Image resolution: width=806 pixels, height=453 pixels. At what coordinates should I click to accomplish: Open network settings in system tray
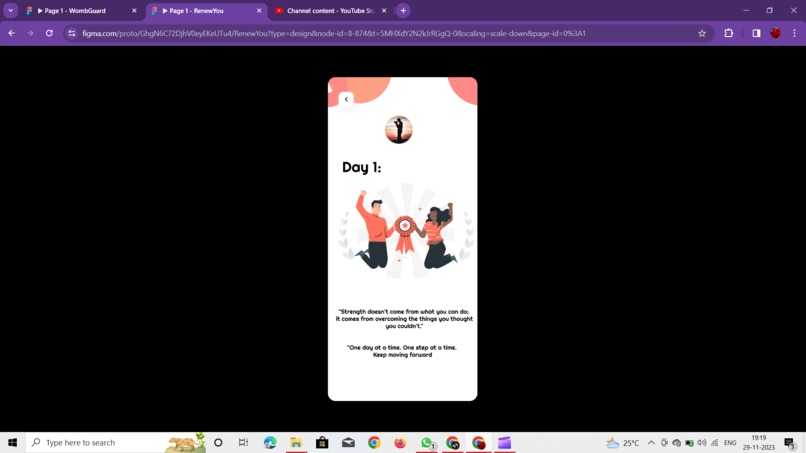point(715,443)
